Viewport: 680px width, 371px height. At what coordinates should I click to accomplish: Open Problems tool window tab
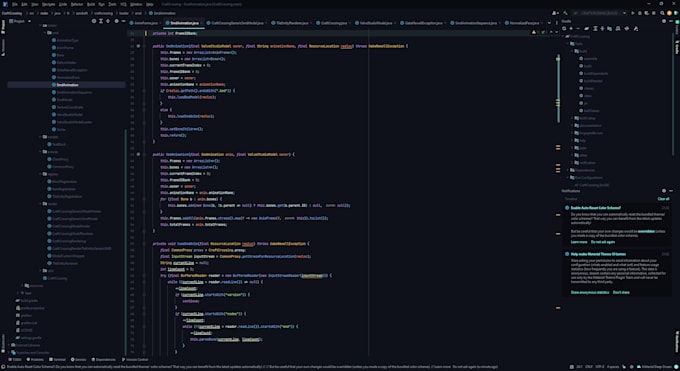[x=35, y=360]
